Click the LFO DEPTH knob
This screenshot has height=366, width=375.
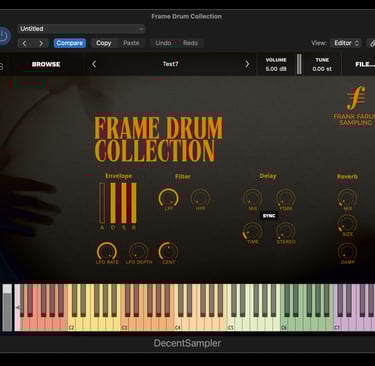pos(139,252)
